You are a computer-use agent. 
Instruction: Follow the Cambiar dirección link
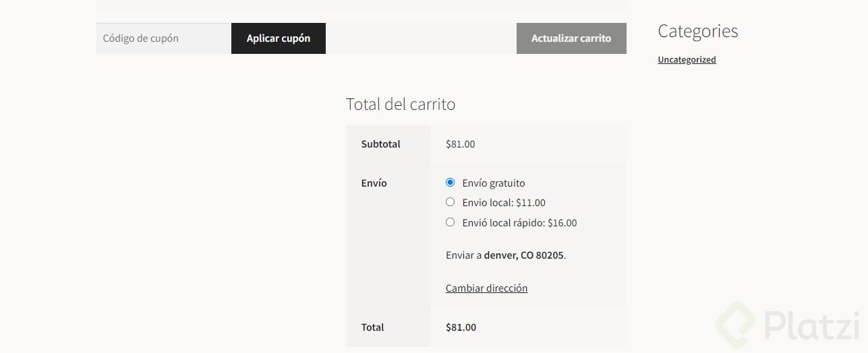(x=486, y=288)
